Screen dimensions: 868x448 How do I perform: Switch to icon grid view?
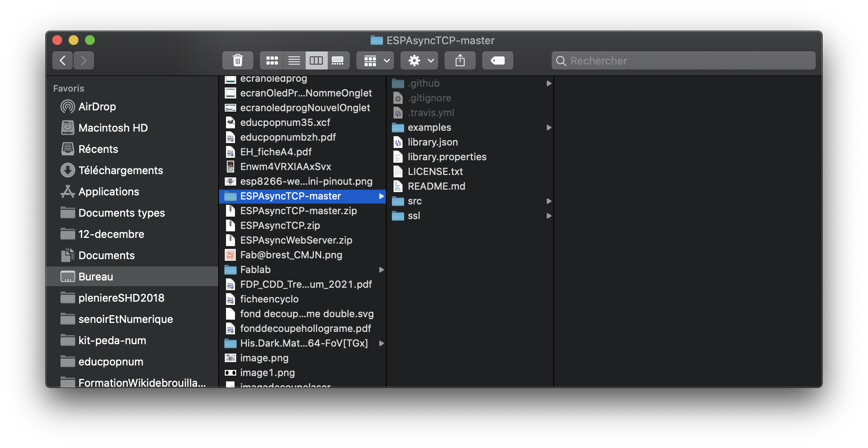(272, 60)
